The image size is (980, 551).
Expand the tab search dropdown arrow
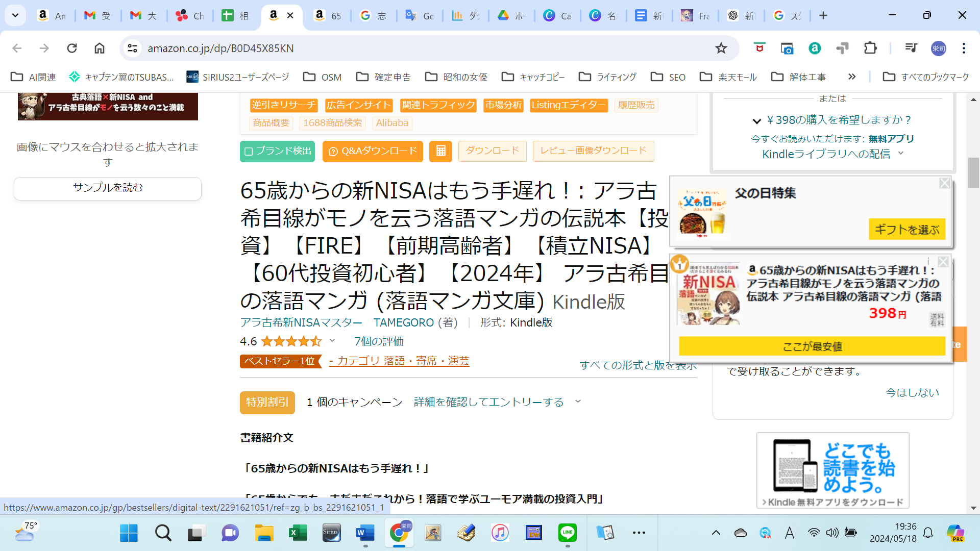15,15
